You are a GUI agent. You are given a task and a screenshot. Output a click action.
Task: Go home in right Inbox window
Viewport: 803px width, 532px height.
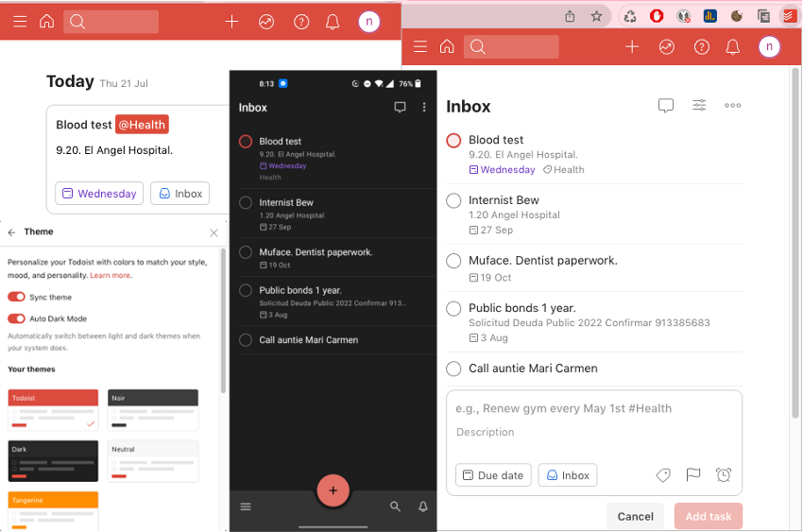[x=447, y=46]
